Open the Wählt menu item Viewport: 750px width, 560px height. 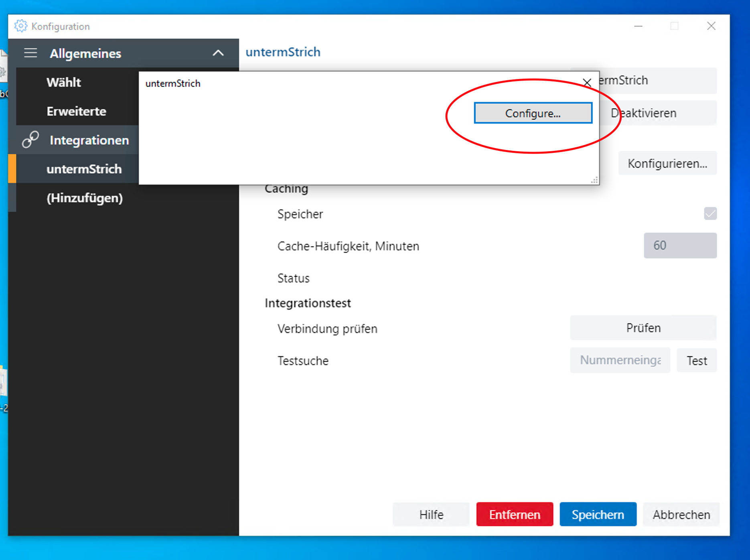coord(64,82)
